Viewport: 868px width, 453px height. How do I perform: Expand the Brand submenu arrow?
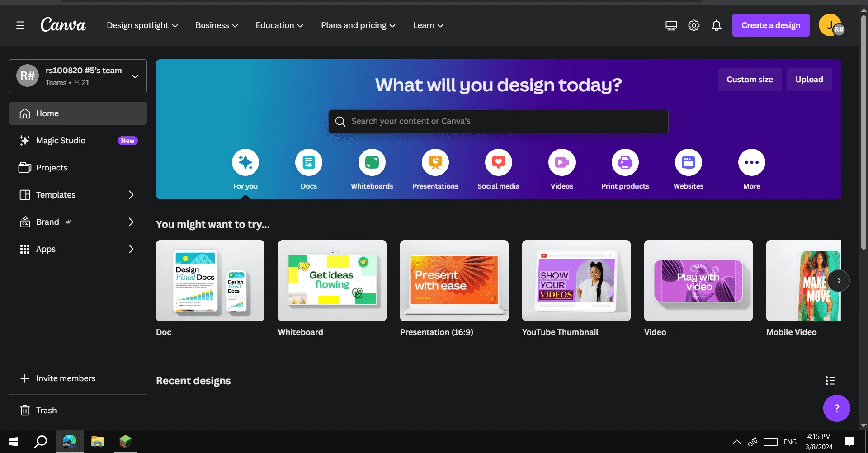(x=131, y=222)
